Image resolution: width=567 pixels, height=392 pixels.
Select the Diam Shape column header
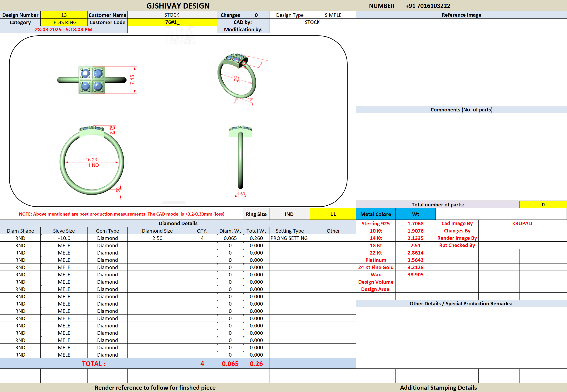[20, 231]
